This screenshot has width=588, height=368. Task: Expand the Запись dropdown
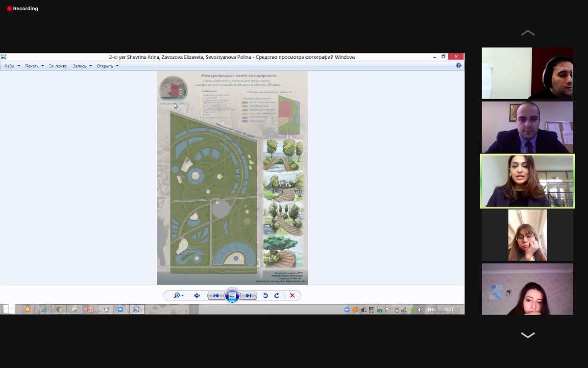(x=82, y=66)
